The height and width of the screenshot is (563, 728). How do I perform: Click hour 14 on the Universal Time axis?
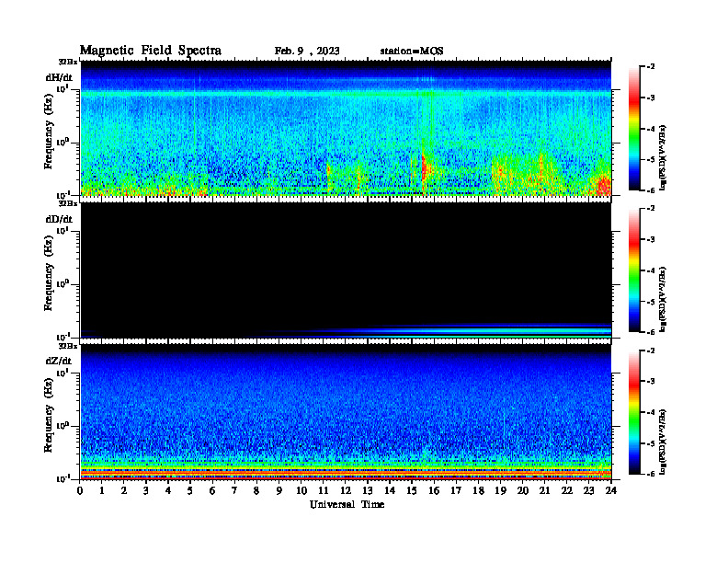(390, 491)
